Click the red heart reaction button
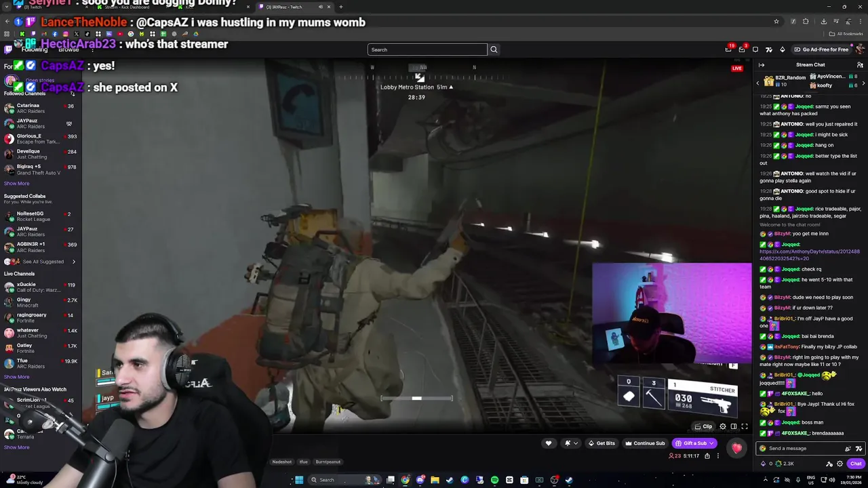 point(736,447)
